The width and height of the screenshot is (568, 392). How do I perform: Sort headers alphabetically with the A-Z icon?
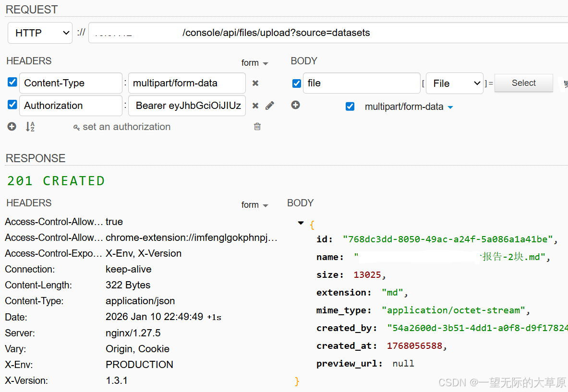click(30, 127)
